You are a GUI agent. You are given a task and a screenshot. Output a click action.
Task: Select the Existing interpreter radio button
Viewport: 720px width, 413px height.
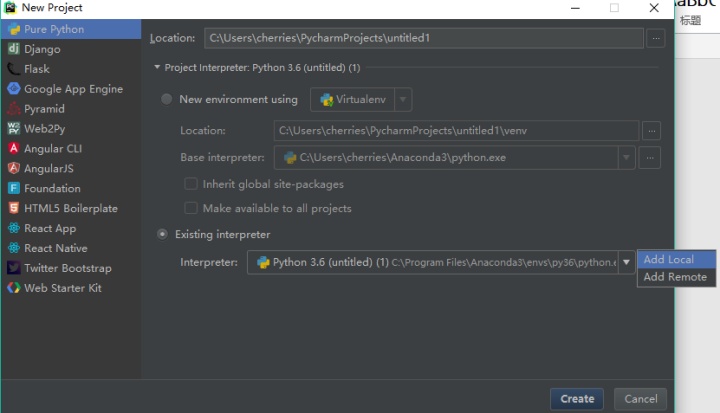[162, 234]
